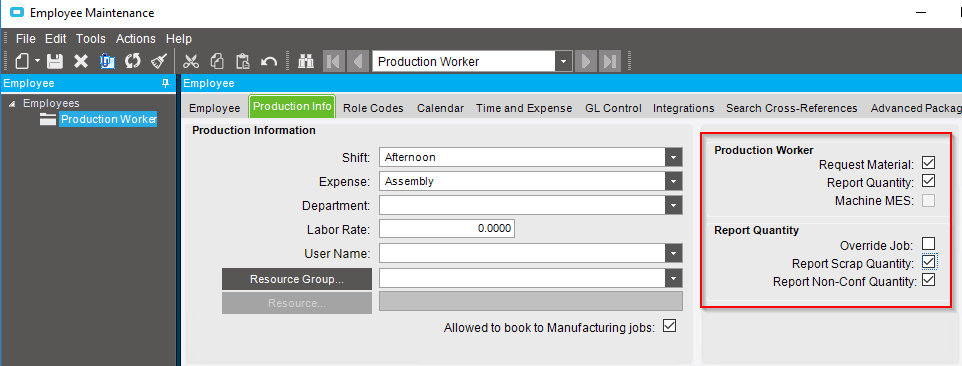Click the Resource Group button
Viewport: 962px width, 366px height.
(x=297, y=279)
